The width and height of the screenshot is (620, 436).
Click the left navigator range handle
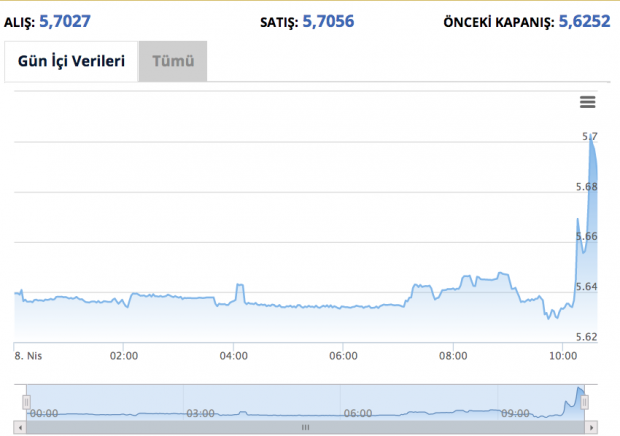click(x=28, y=401)
